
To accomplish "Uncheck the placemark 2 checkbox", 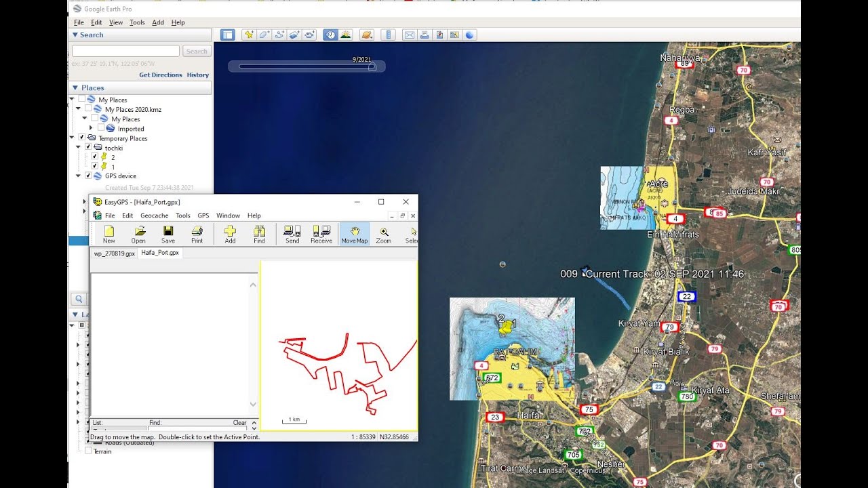I will click(95, 157).
